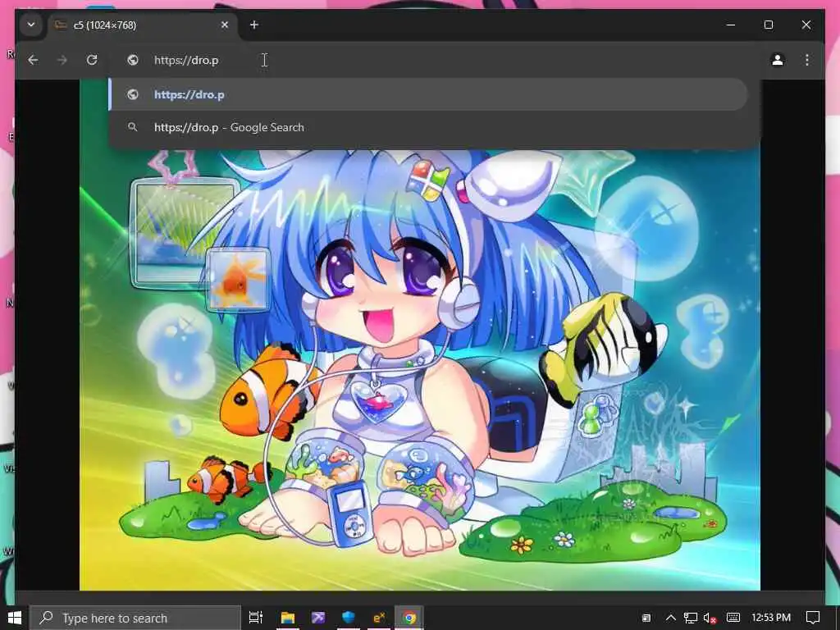Image resolution: width=840 pixels, height=630 pixels.
Task: Click the browser Back arrow
Action: tap(33, 60)
